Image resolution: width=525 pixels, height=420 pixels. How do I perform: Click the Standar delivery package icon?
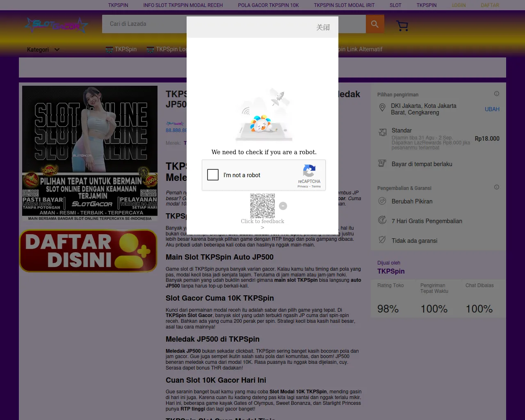click(382, 132)
